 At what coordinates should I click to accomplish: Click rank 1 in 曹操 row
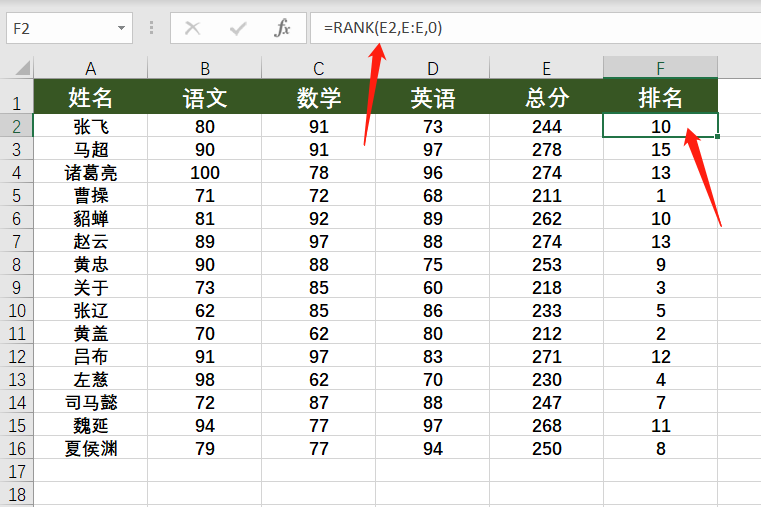tap(661, 196)
